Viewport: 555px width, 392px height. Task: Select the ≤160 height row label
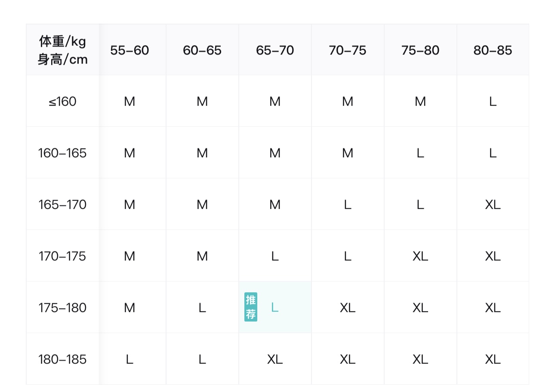click(x=63, y=101)
